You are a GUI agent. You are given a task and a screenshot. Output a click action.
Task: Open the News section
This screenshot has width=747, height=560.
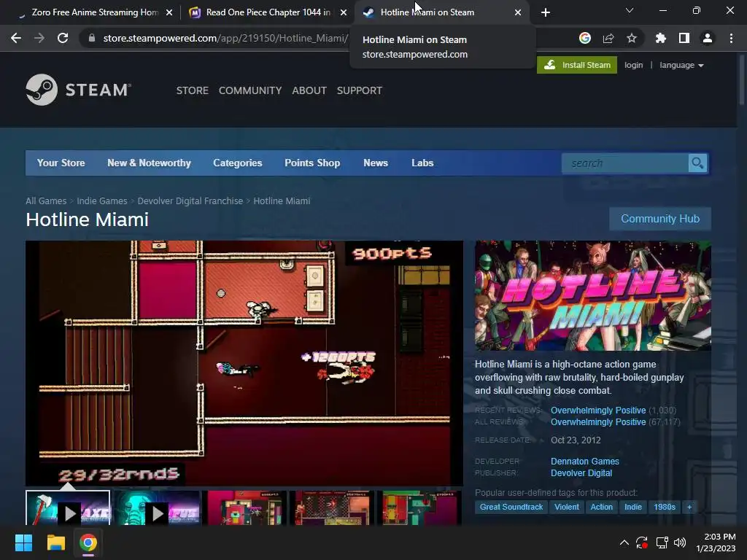pos(376,163)
